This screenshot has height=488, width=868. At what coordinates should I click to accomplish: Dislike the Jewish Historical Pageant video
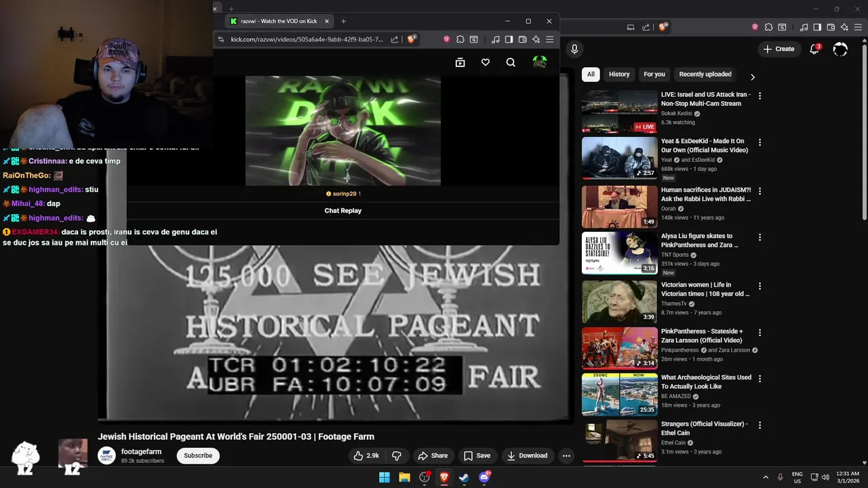click(x=397, y=455)
